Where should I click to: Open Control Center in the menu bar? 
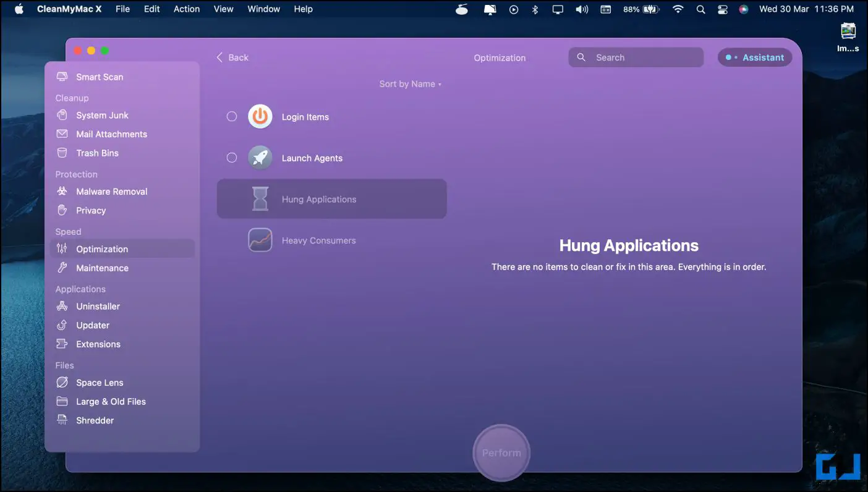point(722,9)
